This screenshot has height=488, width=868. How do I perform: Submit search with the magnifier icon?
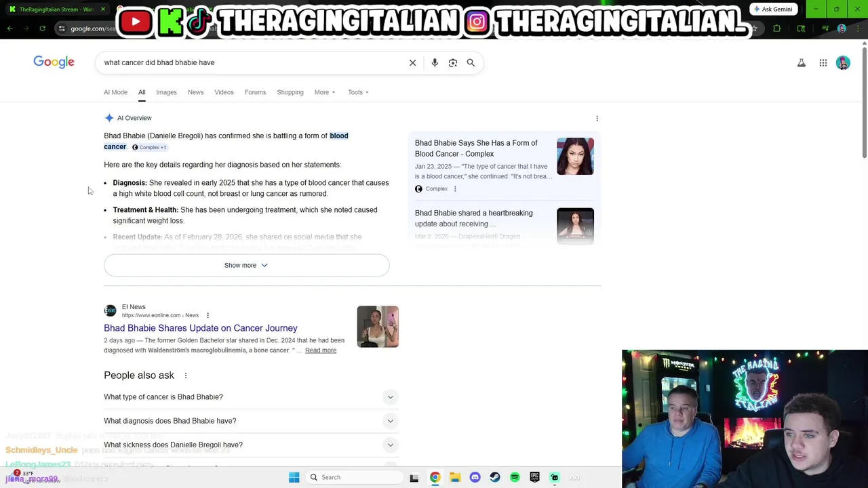point(471,62)
